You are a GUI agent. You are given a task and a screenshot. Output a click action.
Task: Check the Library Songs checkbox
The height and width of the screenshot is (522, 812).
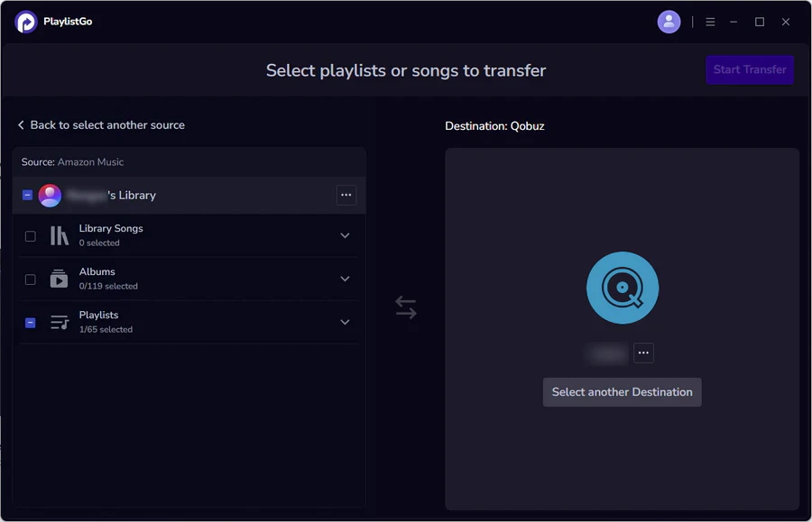(x=31, y=236)
